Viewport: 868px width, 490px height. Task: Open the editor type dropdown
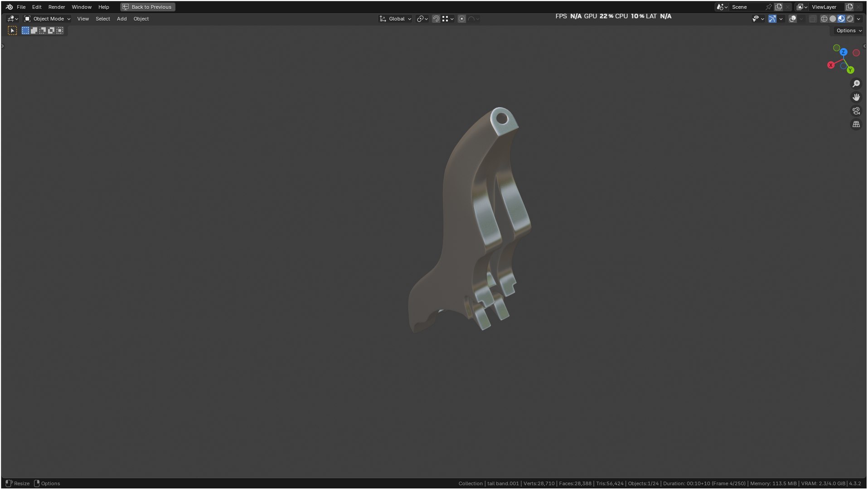click(12, 19)
